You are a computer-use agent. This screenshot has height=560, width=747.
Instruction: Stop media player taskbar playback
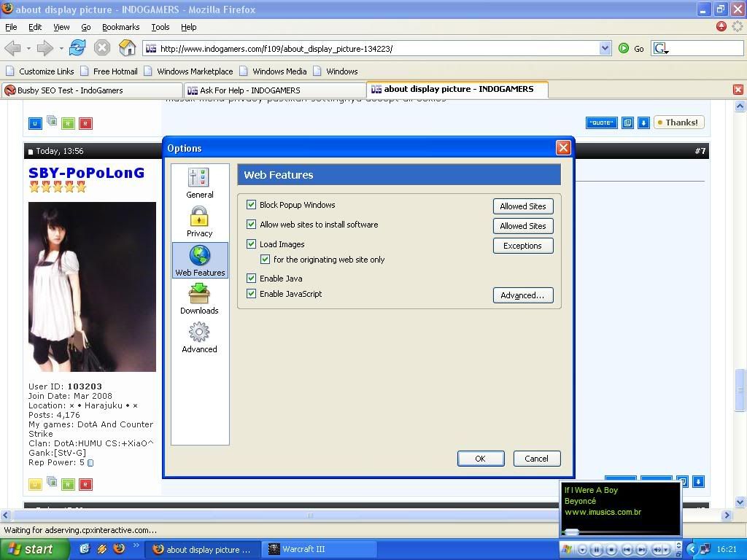612,550
